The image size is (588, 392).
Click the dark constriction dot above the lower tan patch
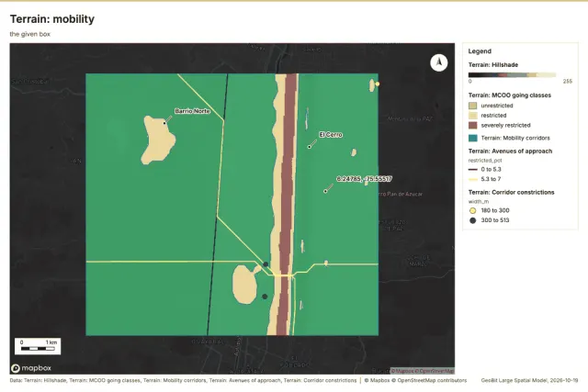click(x=266, y=264)
